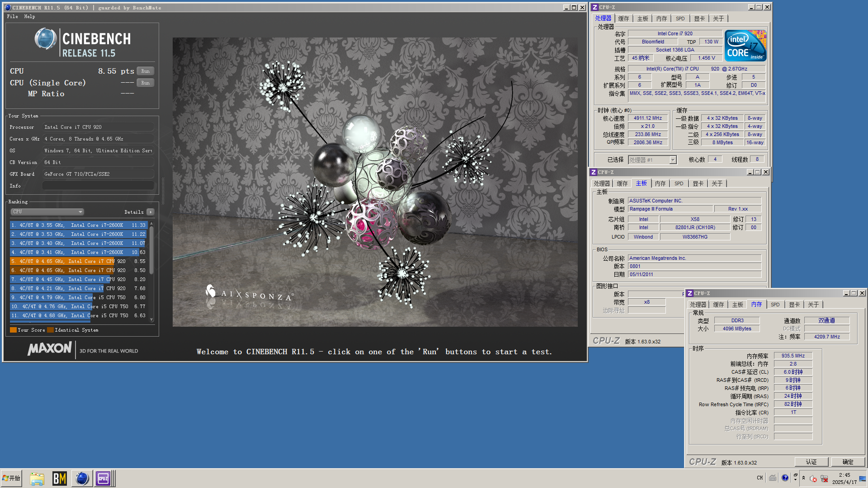
Task: Click the Your Score orange legend swatch
Action: coord(13,330)
